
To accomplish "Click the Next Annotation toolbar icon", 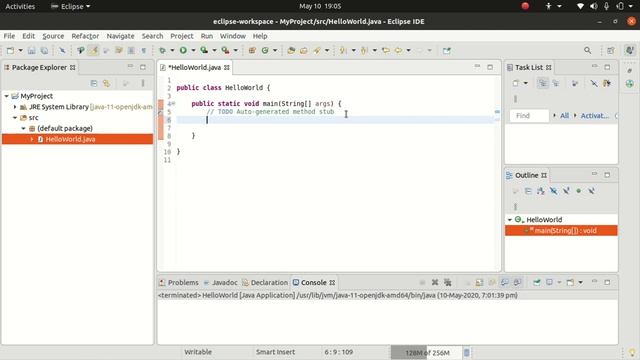I will 343,51.
